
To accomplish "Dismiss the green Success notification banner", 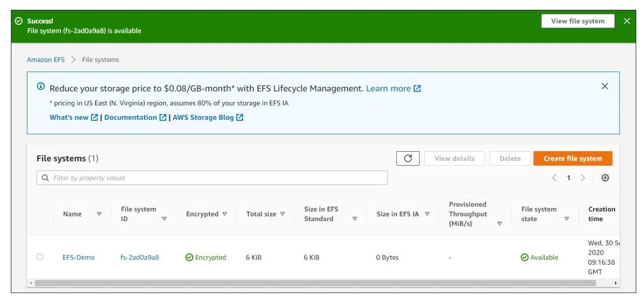I will pyautogui.click(x=627, y=21).
